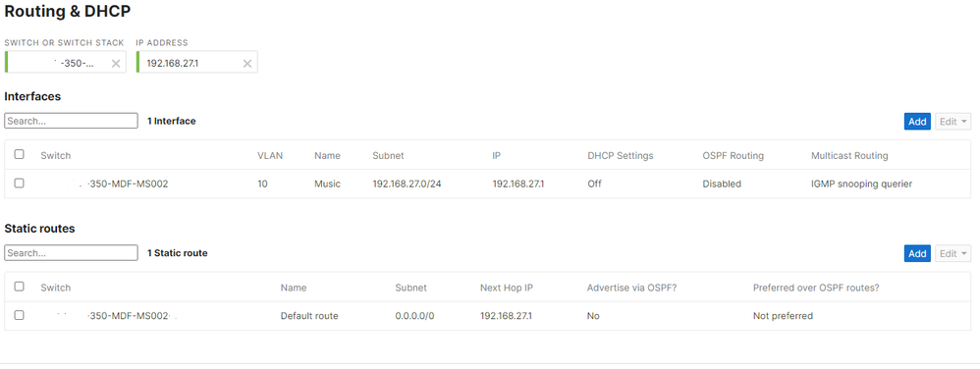980x369 pixels.
Task: Check the Music VLAN 10 interface row
Action: pyautogui.click(x=19, y=184)
